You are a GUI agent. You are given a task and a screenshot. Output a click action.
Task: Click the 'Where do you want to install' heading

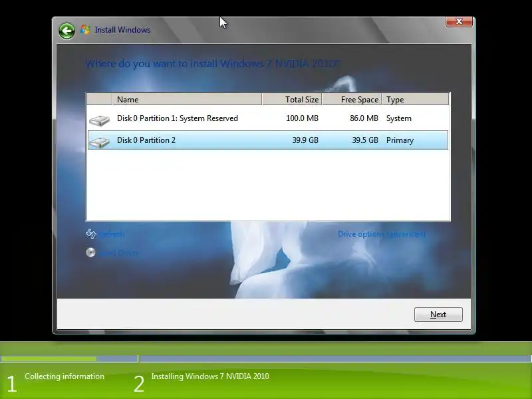[x=212, y=63]
